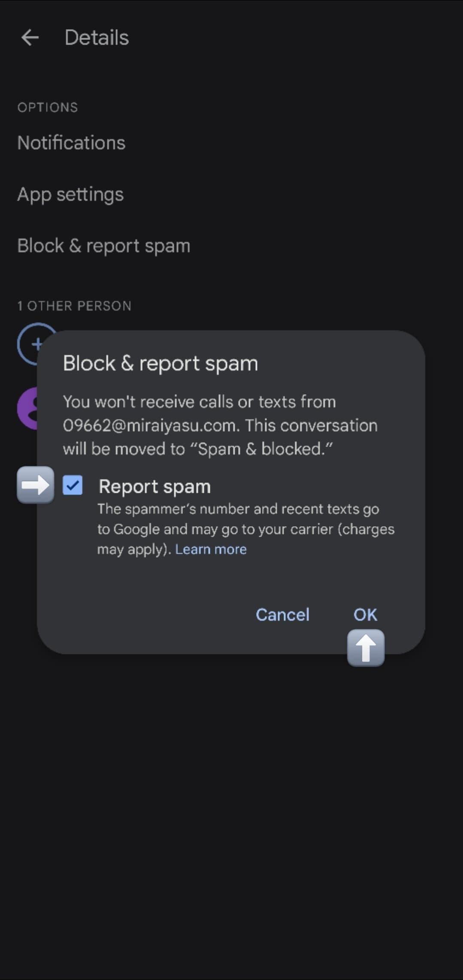Open Notifications option
This screenshot has width=463, height=980.
pos(71,143)
